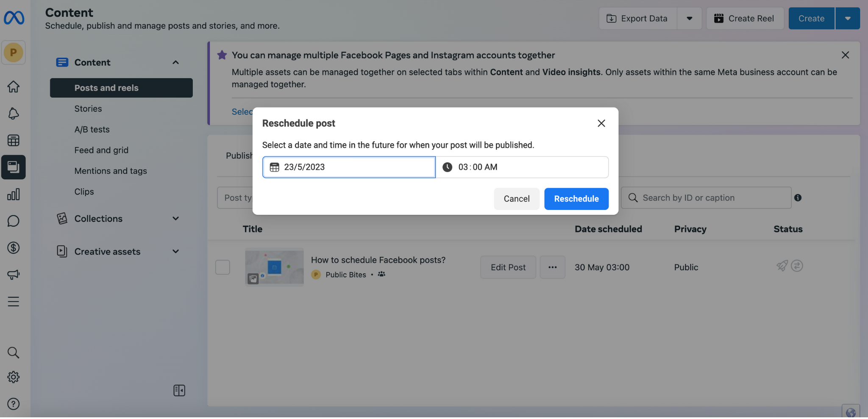Open notifications bell icon

coord(13,114)
